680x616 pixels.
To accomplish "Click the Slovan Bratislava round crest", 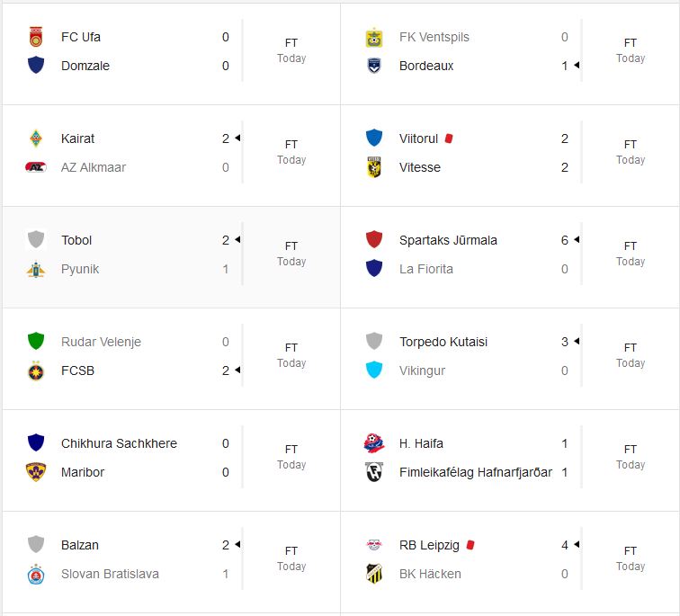I will pyautogui.click(x=36, y=574).
